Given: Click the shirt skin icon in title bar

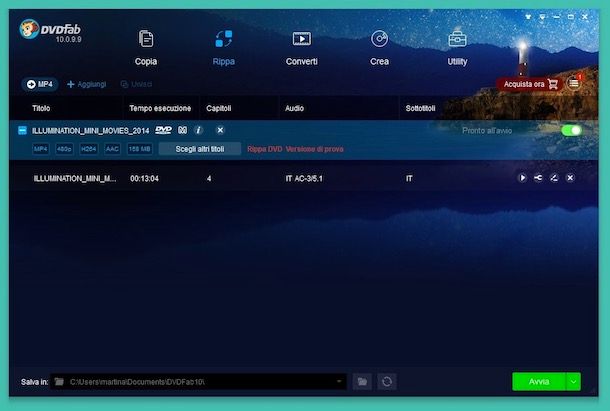Looking at the screenshot, I should click(528, 17).
